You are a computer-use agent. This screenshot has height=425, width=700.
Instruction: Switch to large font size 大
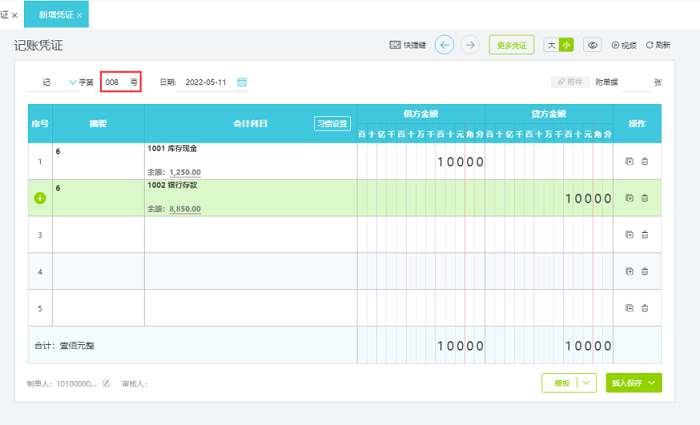pyautogui.click(x=551, y=45)
